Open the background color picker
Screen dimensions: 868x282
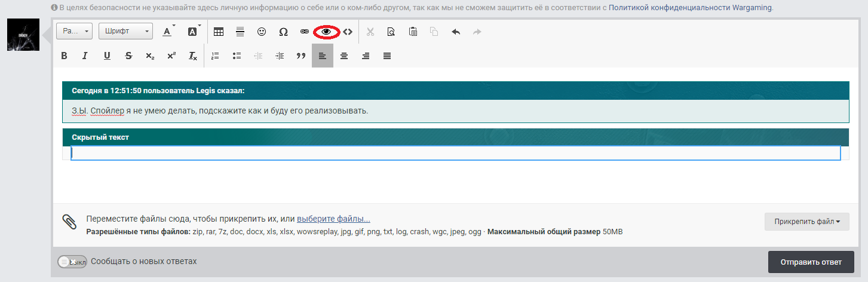[194, 31]
